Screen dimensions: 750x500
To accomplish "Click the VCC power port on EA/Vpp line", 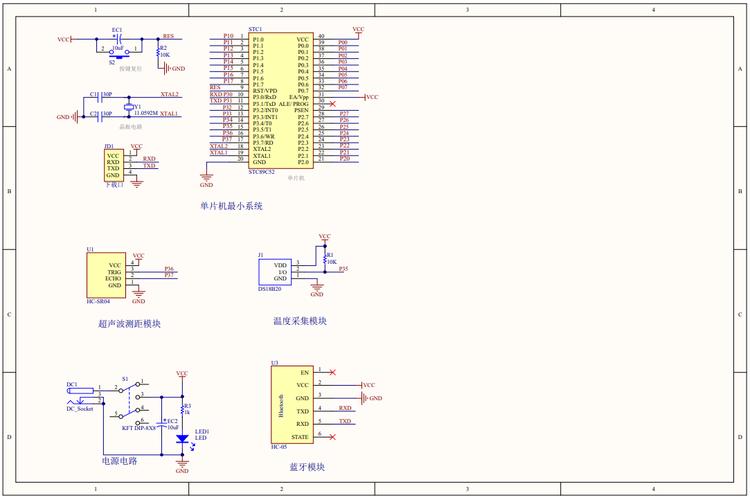I will pos(371,97).
